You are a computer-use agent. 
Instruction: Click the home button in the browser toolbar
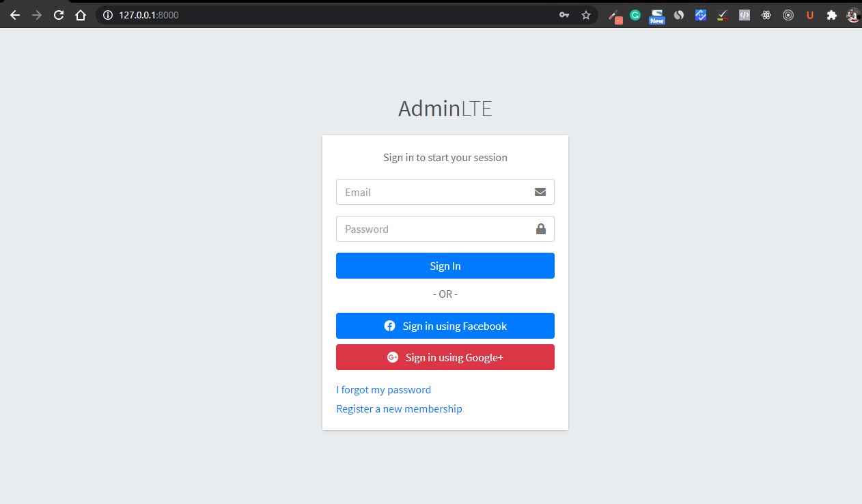click(x=80, y=14)
